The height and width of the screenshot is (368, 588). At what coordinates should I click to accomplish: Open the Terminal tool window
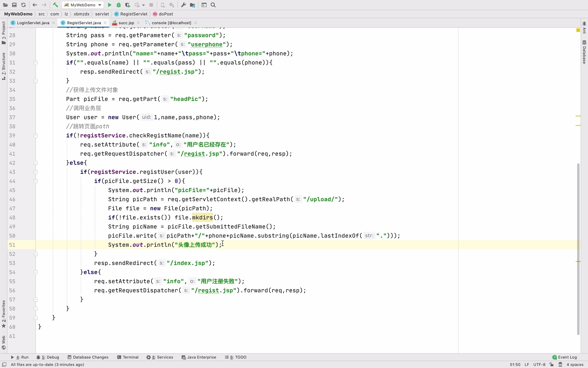(128, 357)
